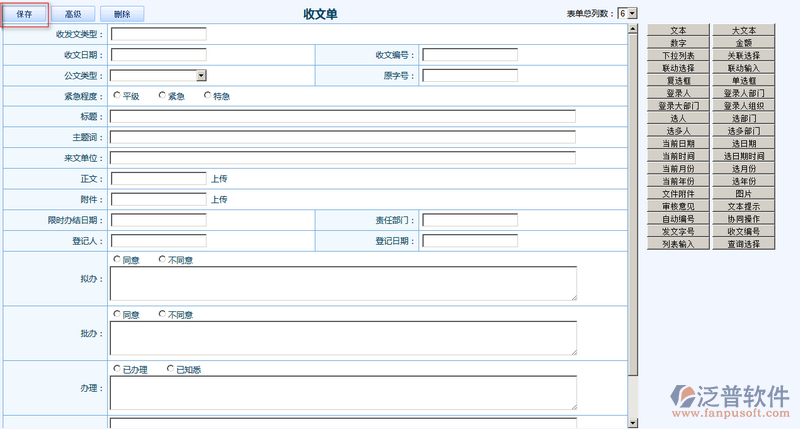Click the 保存 (Save) button
This screenshot has width=800, height=429.
pos(26,14)
